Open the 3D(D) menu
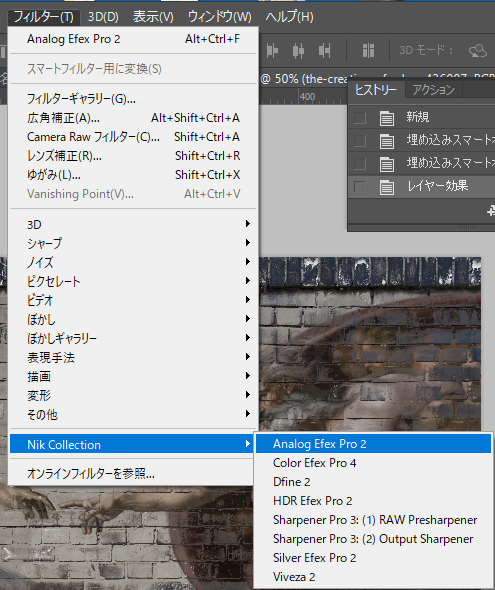This screenshot has height=590, width=495. [x=103, y=17]
